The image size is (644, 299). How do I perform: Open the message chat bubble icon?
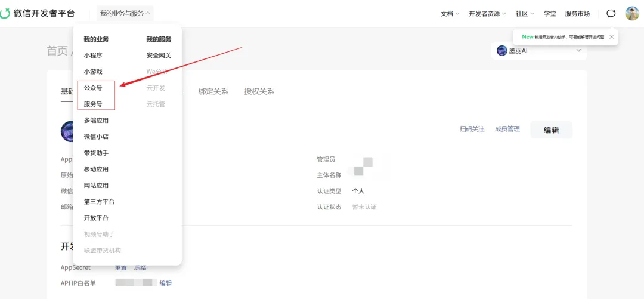[611, 14]
